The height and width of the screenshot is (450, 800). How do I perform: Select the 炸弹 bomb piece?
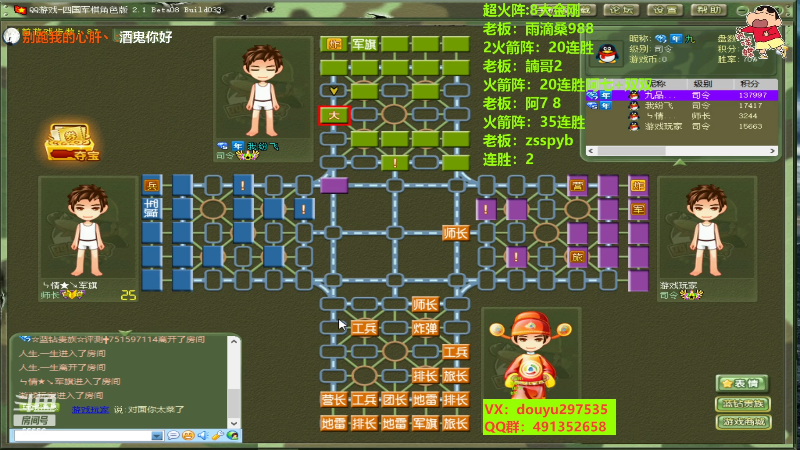(x=425, y=328)
